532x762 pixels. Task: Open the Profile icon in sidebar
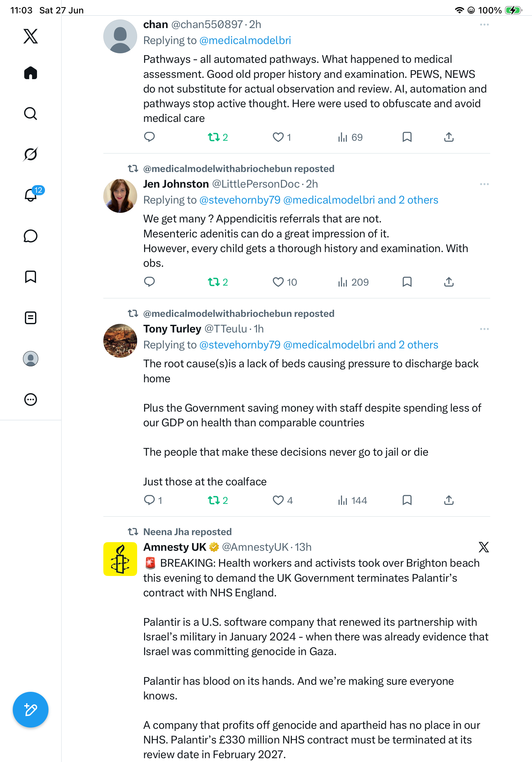point(31,359)
